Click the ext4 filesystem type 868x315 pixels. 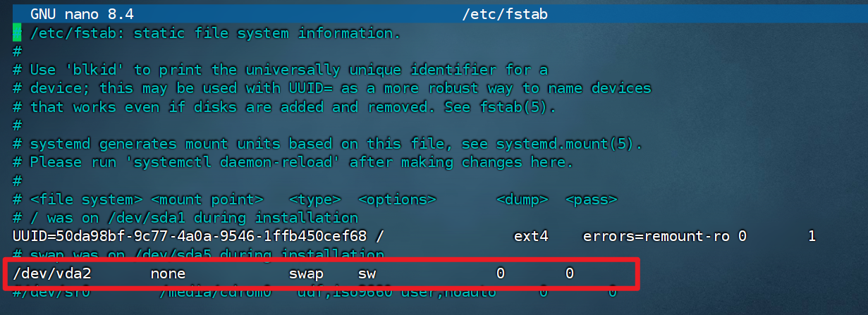(x=530, y=236)
